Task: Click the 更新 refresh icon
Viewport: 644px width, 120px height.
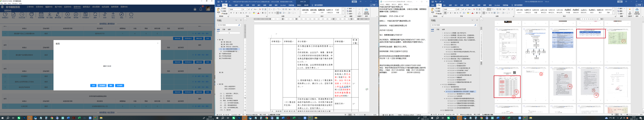Action: point(95,15)
